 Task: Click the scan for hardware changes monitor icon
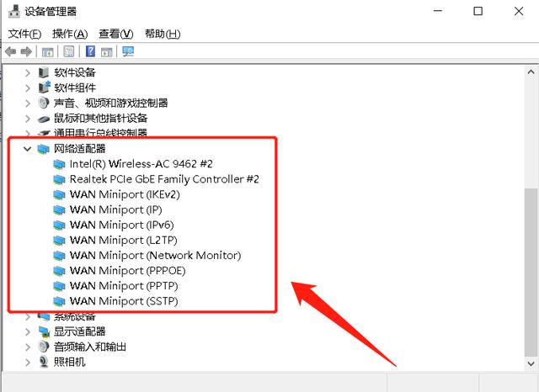tap(128, 51)
